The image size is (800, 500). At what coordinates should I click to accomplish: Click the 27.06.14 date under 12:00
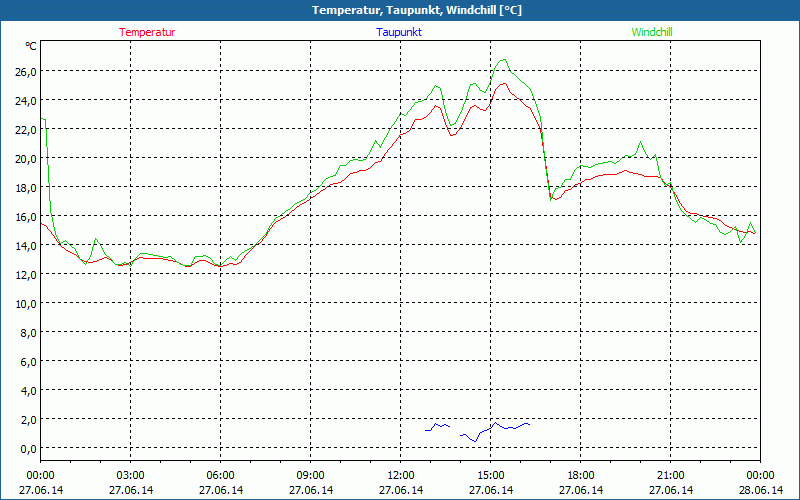coord(401,490)
